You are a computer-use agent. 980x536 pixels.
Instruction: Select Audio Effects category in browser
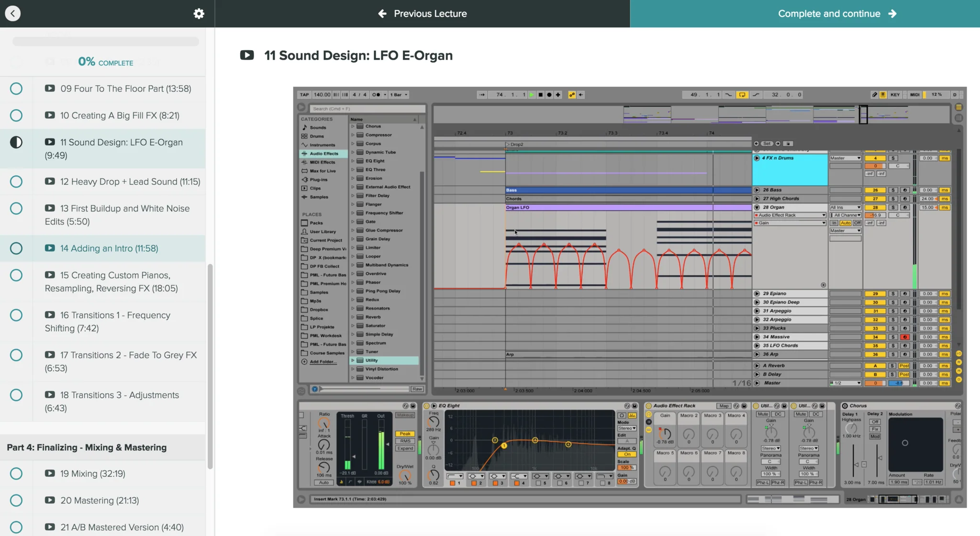(x=323, y=154)
